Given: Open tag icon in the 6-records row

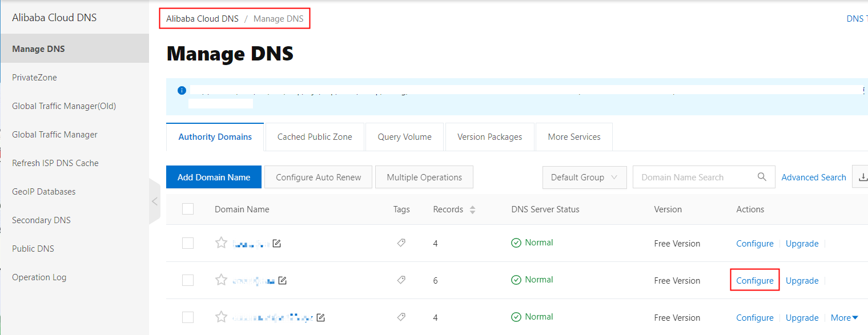Looking at the screenshot, I should click(x=401, y=280).
